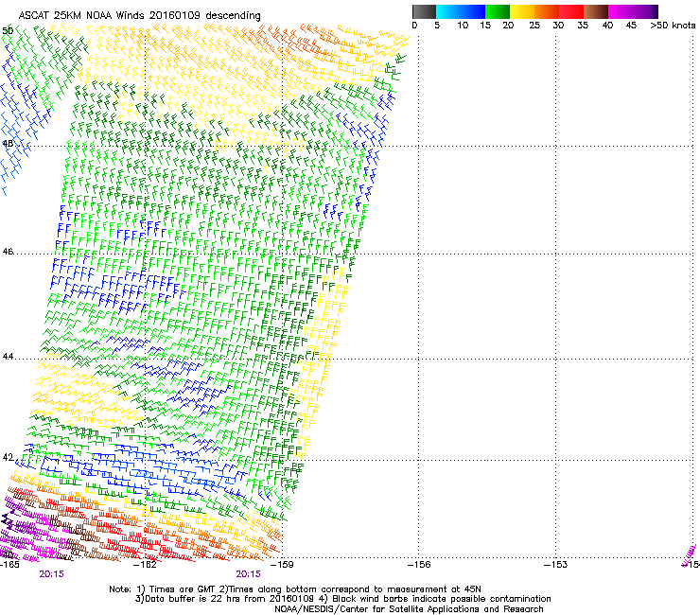
Task: Click the yellow 20-25 knots legend segment
Action: (522, 11)
